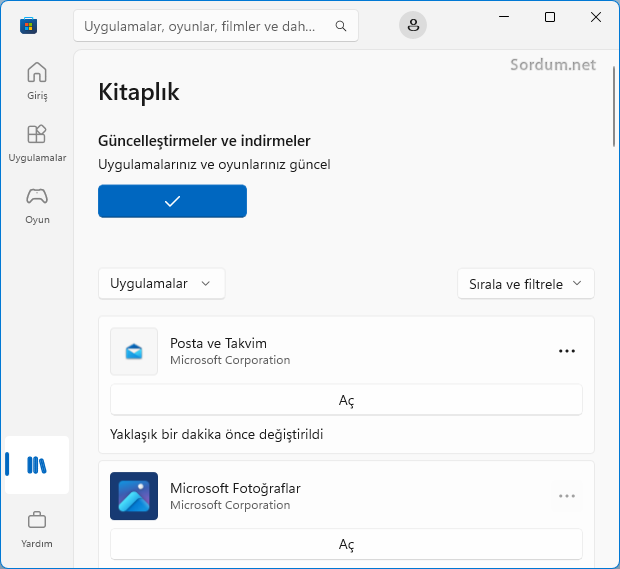This screenshot has width=620, height=569.
Task: Open the user account profile icon
Action: 413,25
